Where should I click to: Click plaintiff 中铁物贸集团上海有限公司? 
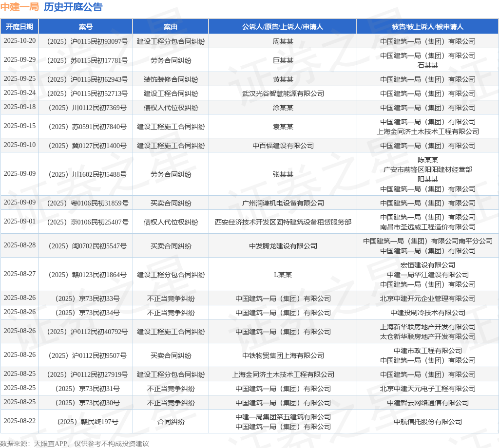click(283, 355)
